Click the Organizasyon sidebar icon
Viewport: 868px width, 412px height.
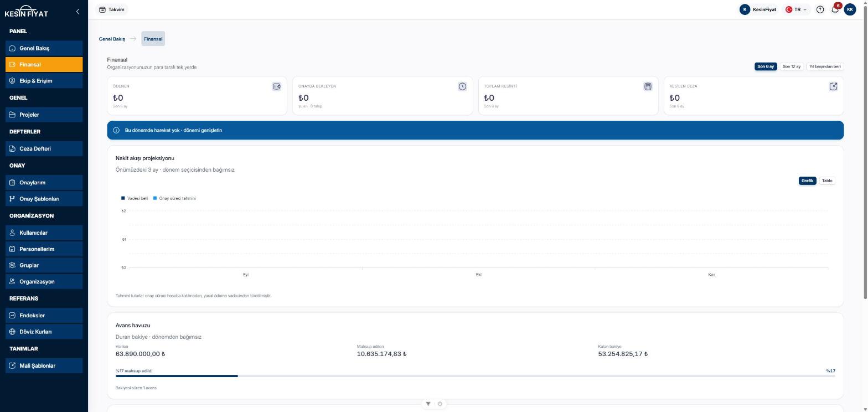point(12,282)
